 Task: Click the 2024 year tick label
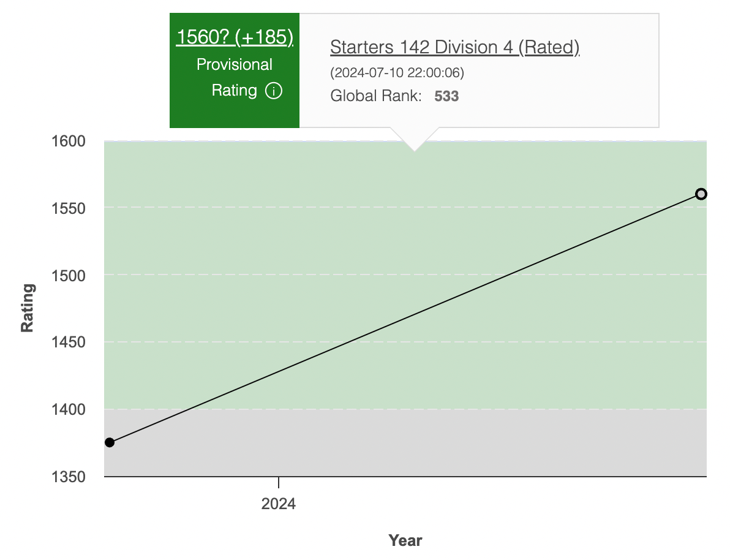279,504
